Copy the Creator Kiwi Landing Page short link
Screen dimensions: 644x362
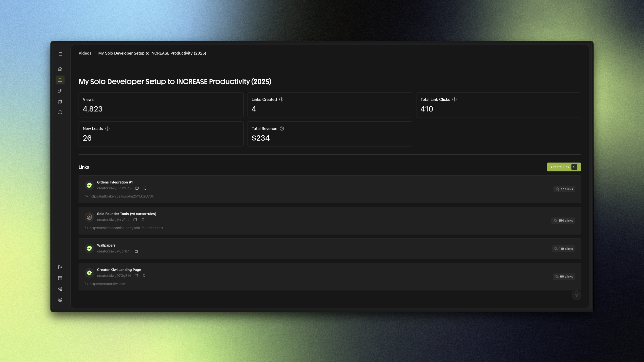point(136,276)
